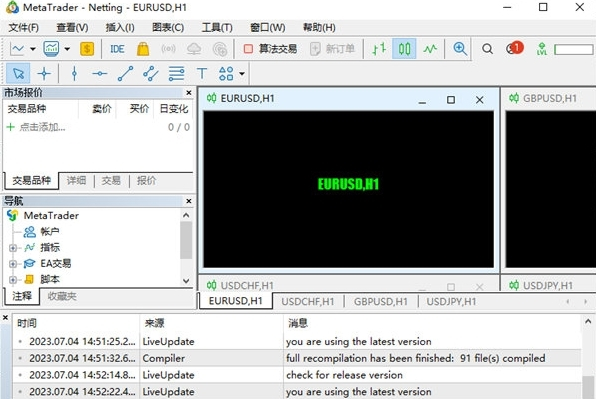
Task: Open the 工具(T) menu
Action: [x=217, y=27]
